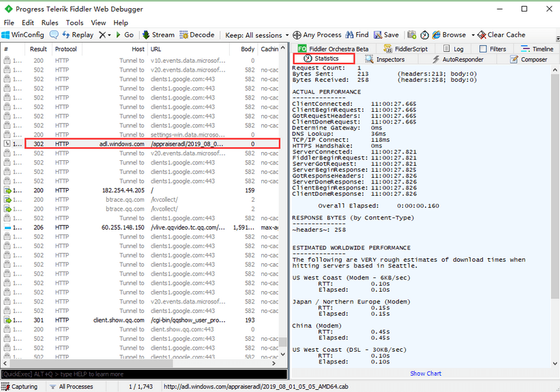Open the Keep: All sessions dropdown
Image resolution: width=560 pixels, height=392 pixels.
(x=256, y=35)
